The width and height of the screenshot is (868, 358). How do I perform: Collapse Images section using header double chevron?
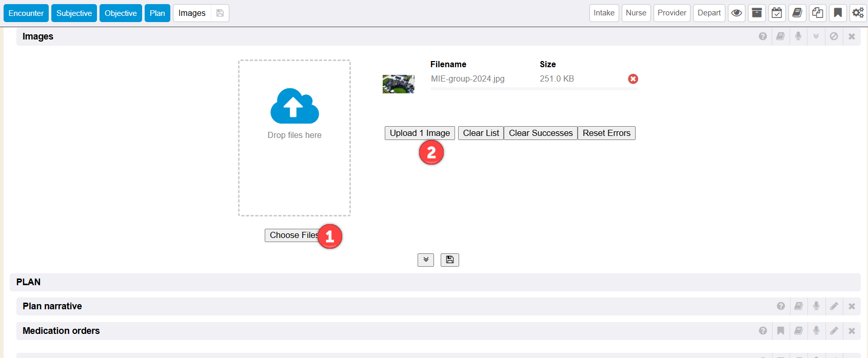coord(816,36)
